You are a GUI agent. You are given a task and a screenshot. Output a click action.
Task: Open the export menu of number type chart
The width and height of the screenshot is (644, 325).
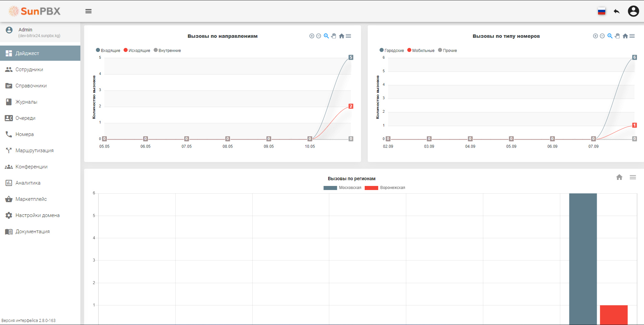[x=632, y=36]
